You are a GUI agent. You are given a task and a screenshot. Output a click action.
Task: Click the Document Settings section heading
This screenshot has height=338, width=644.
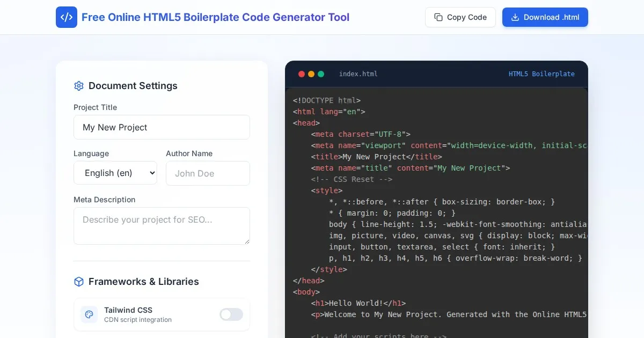coord(133,86)
